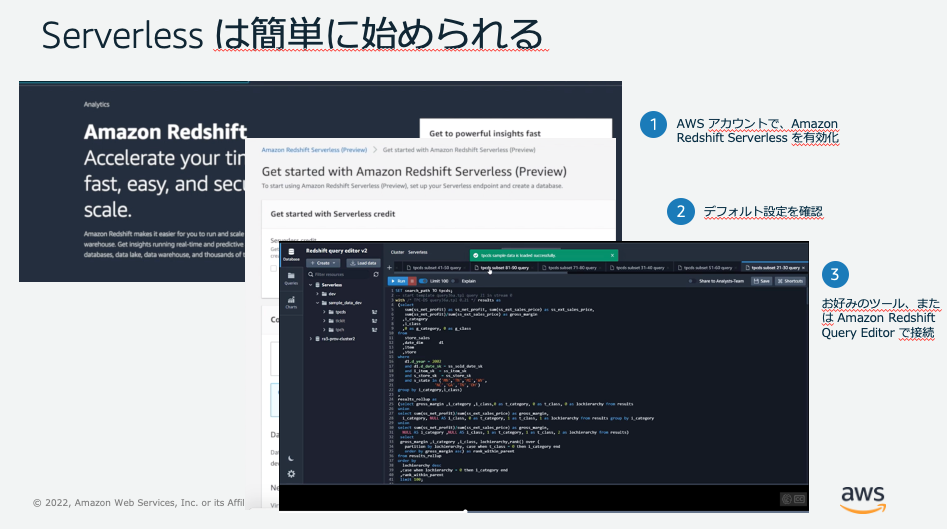Screen dimensions: 947x529
Task: Switch to tpcds subset 71-80 query tab
Action: [571, 268]
